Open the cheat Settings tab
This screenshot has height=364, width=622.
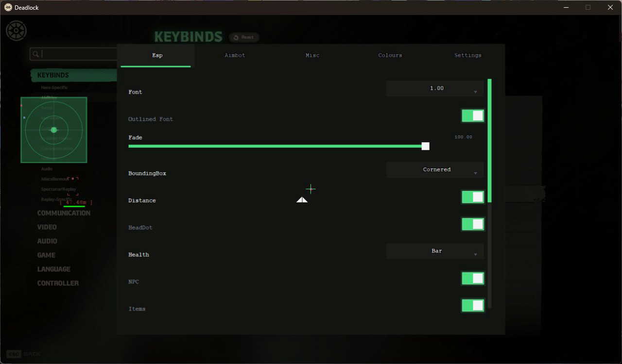(468, 55)
